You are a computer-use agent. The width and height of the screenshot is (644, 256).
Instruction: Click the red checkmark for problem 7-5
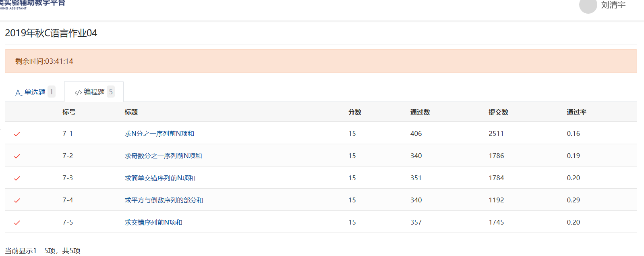[17, 223]
